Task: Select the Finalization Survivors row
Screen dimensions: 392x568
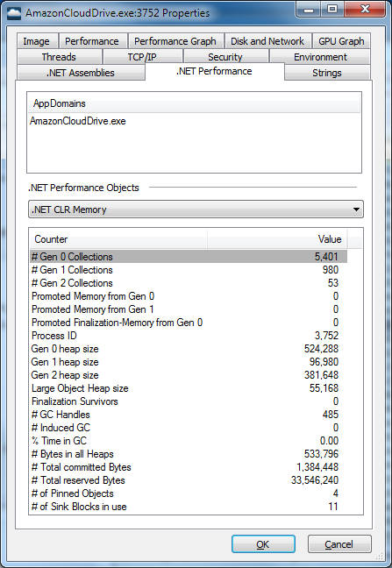Action: pyautogui.click(x=189, y=401)
